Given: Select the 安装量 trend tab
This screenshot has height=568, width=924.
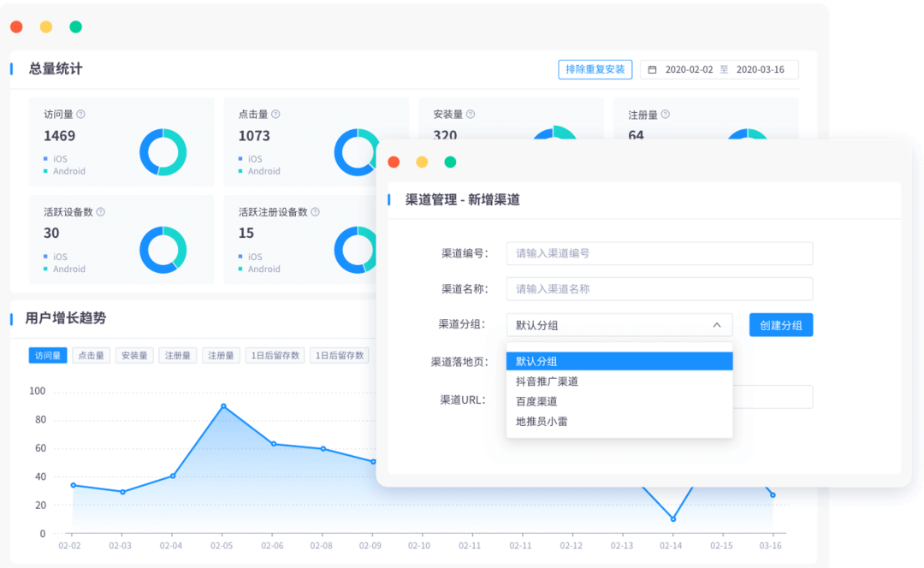Looking at the screenshot, I should pyautogui.click(x=135, y=356).
